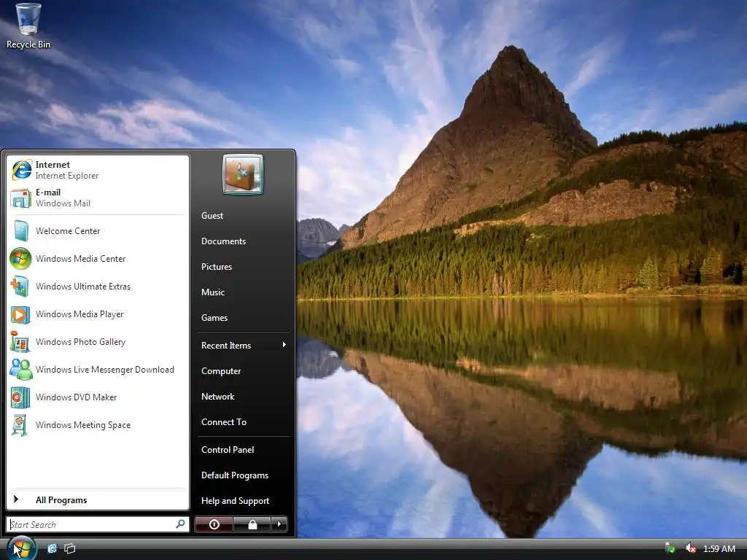Click the search magnifier icon

(x=181, y=524)
